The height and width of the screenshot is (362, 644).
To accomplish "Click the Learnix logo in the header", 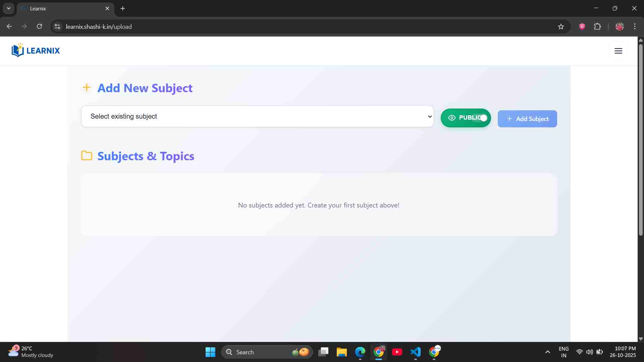I will pos(36,50).
